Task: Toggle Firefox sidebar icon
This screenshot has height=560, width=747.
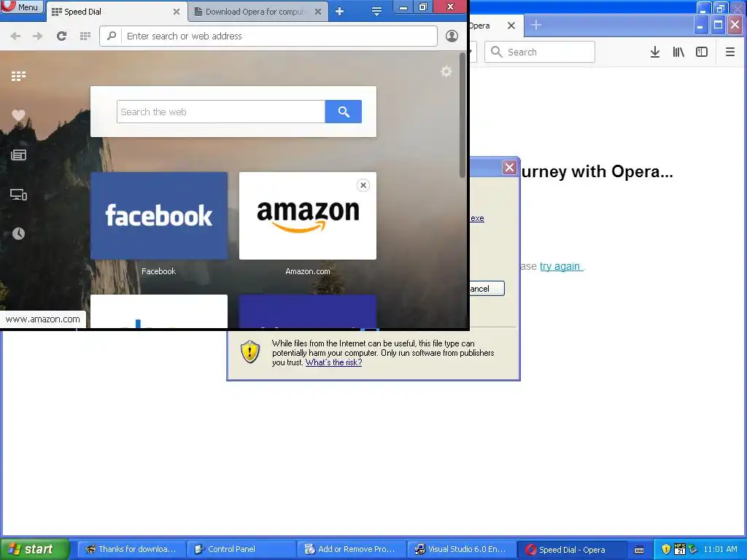Action: pos(702,52)
